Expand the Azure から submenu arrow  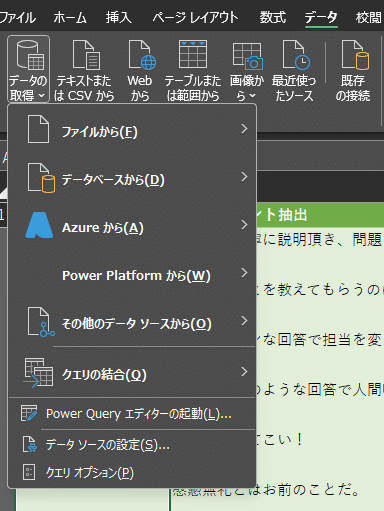pyautogui.click(x=244, y=225)
